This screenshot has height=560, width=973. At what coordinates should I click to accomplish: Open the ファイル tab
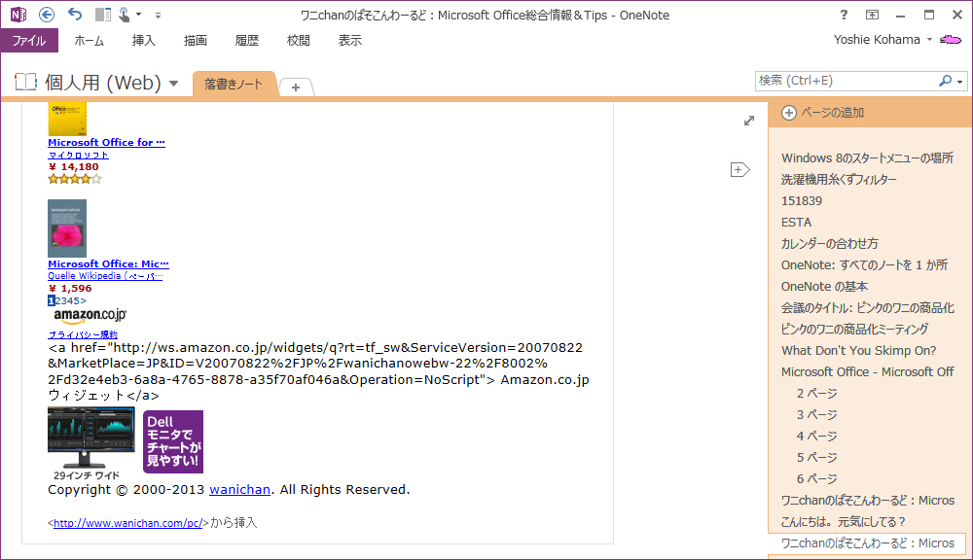coord(29,40)
